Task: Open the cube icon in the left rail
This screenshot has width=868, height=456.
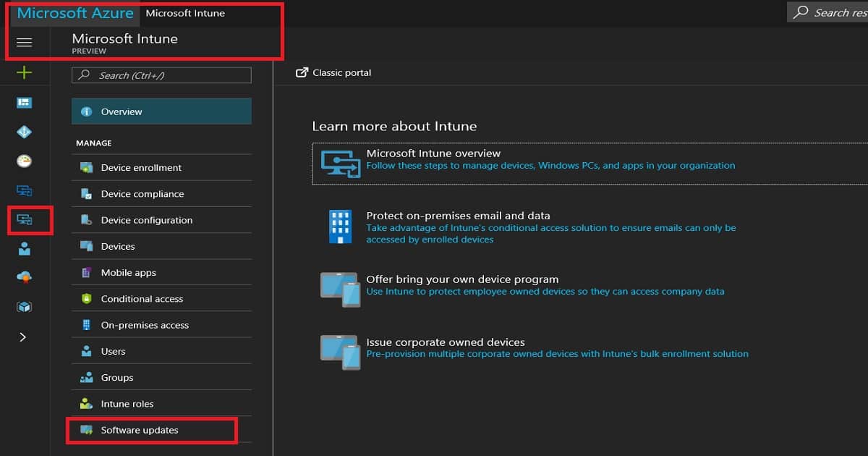Action: pyautogui.click(x=25, y=307)
